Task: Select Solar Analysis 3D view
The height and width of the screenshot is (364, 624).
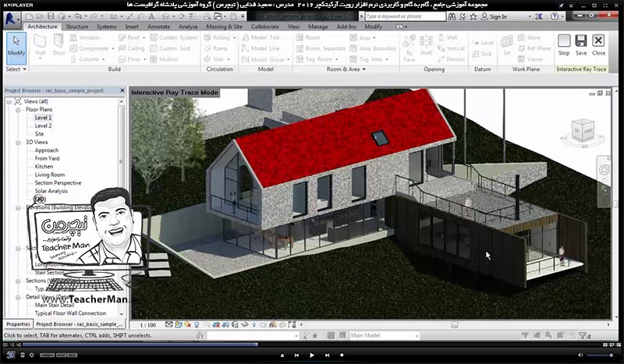Action: [x=51, y=191]
